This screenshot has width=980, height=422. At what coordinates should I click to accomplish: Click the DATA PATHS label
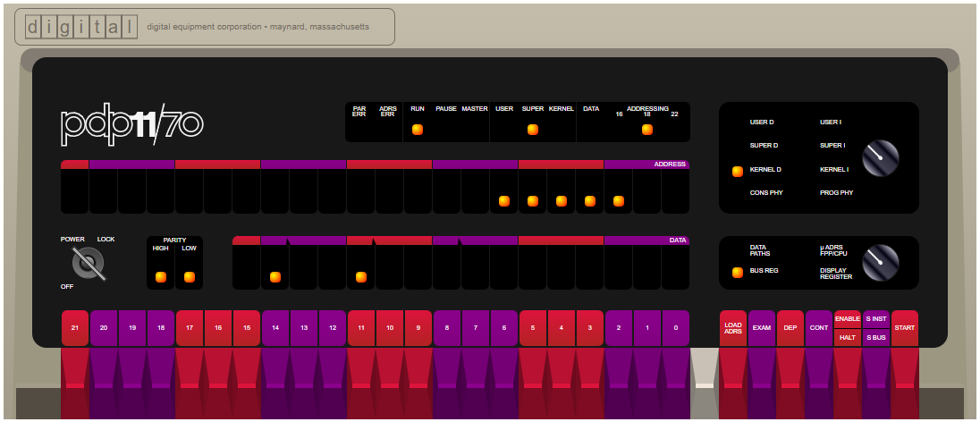tap(760, 250)
